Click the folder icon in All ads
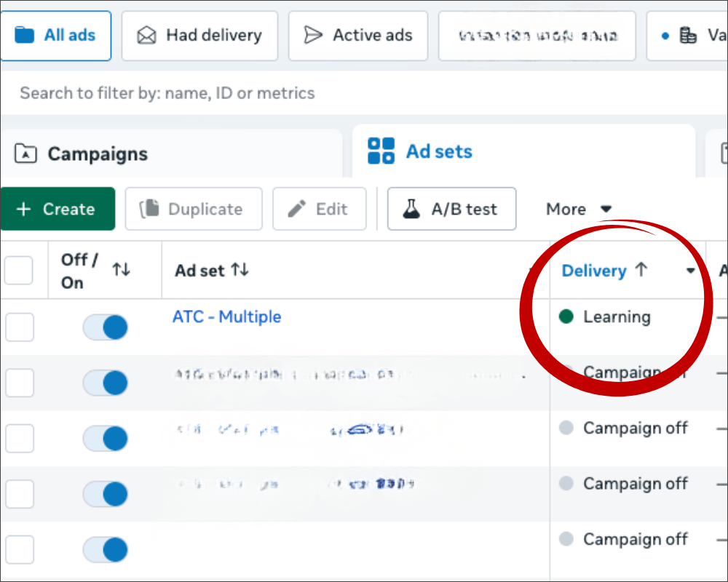728x582 pixels. pyautogui.click(x=25, y=35)
